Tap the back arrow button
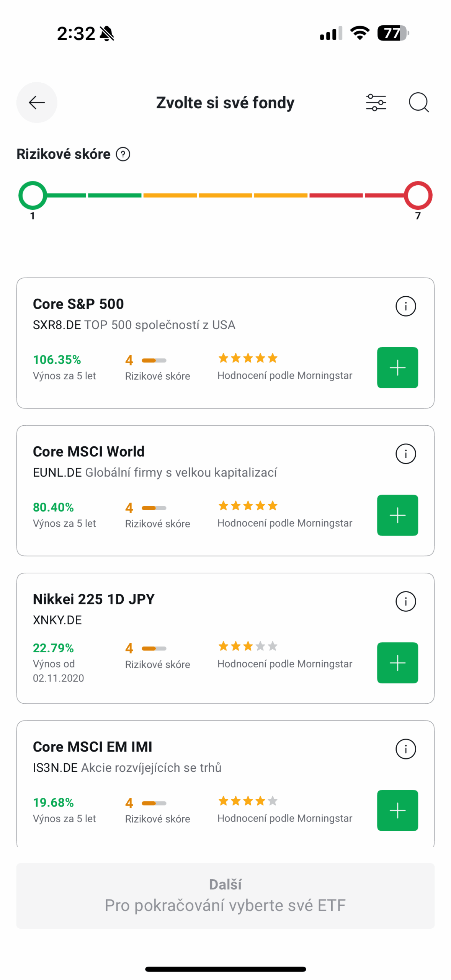451x980 pixels. 37,102
